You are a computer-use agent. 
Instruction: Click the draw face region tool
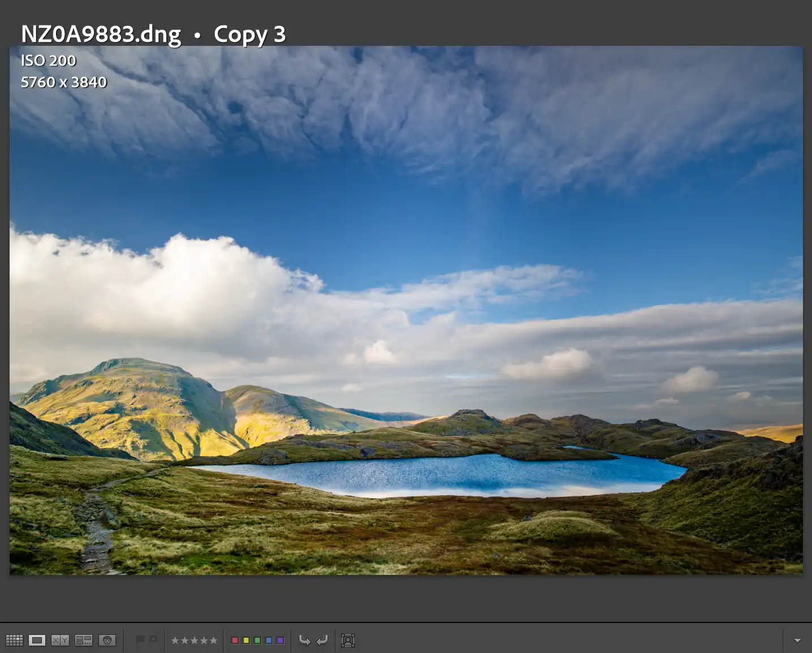point(348,640)
